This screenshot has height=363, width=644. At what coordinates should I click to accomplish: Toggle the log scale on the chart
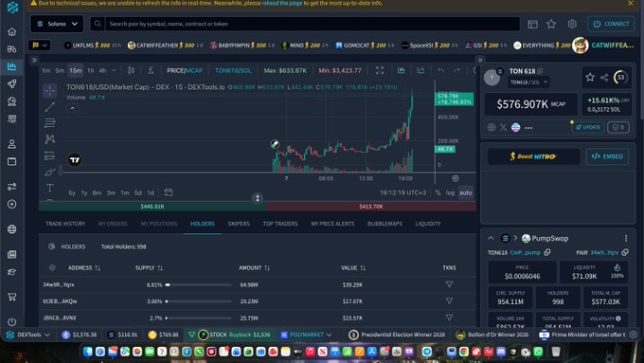click(x=450, y=192)
